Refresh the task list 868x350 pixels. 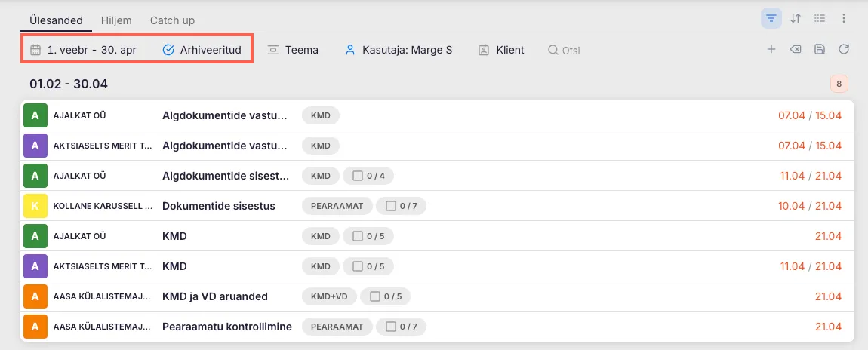844,50
